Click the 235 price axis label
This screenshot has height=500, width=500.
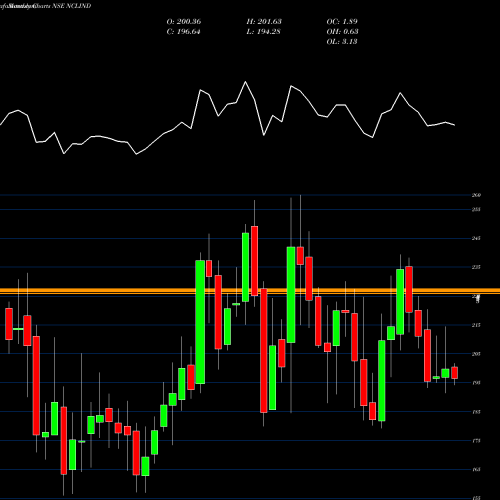click(476, 267)
